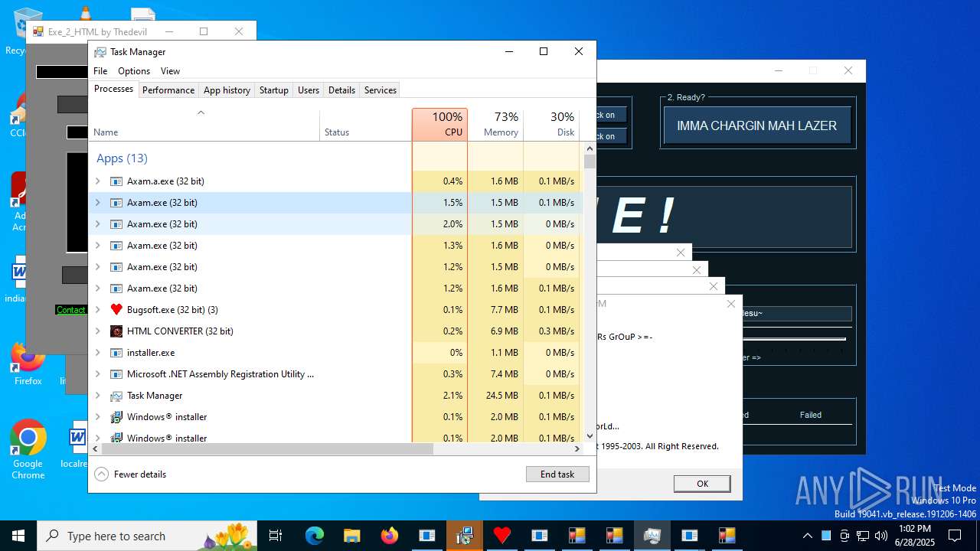The height and width of the screenshot is (551, 980).
Task: Switch to the Startup tab
Action: [273, 90]
